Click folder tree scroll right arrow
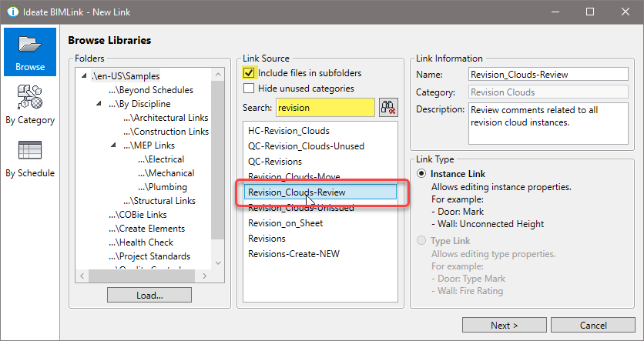The width and height of the screenshot is (644, 341). point(205,276)
